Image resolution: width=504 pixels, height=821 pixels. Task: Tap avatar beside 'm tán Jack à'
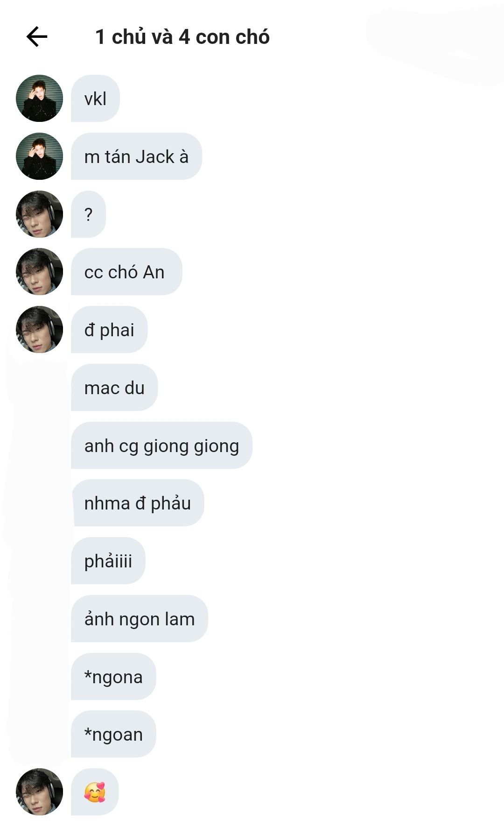(40, 156)
